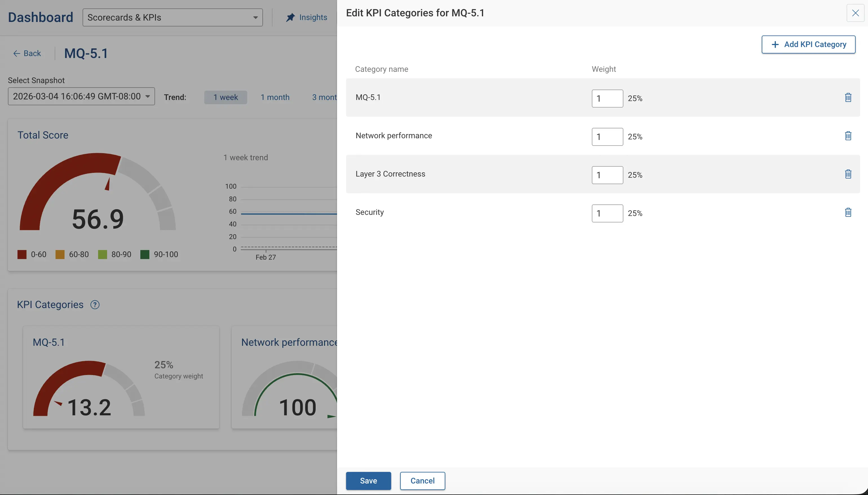
Task: Click the Insights pin icon
Action: (x=290, y=17)
